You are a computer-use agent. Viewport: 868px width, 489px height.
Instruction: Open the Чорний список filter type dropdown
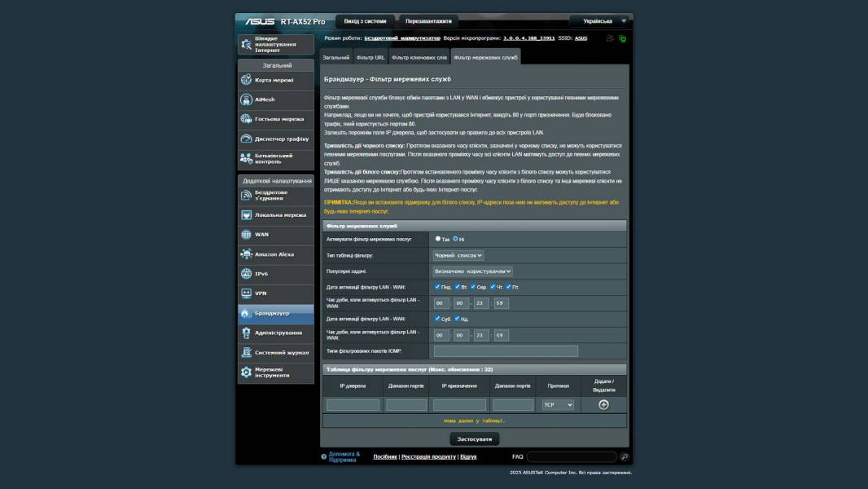point(458,255)
